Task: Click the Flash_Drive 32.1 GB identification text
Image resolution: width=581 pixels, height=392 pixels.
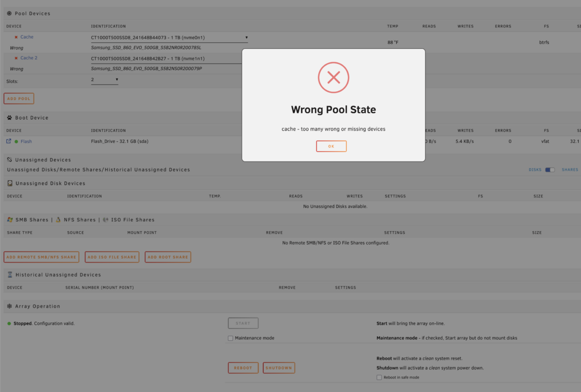Action: (x=120, y=141)
